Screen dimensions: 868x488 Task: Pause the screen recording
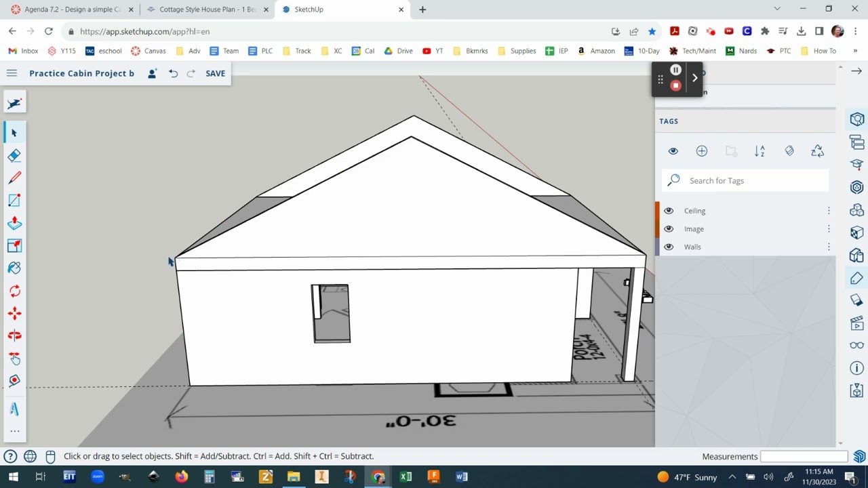point(675,70)
